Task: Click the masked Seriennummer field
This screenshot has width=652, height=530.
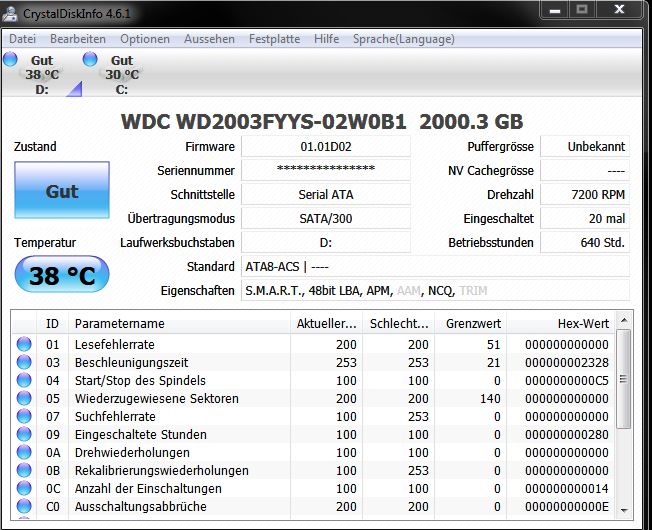Action: pos(326,170)
